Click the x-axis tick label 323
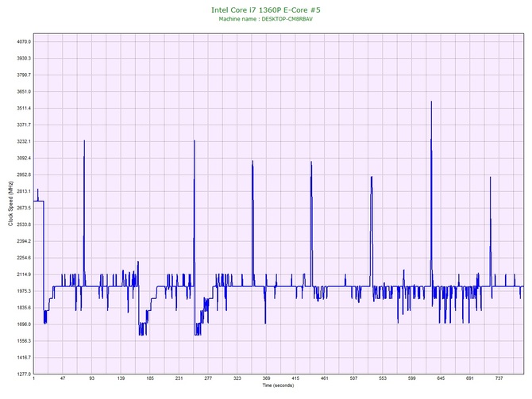 237,378
